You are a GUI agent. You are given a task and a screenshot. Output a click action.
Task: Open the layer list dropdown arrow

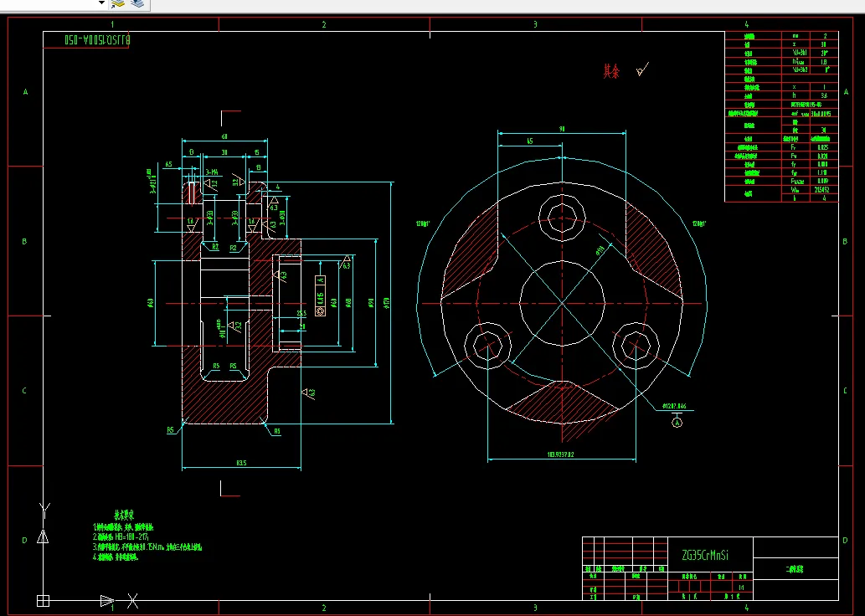[x=101, y=3]
